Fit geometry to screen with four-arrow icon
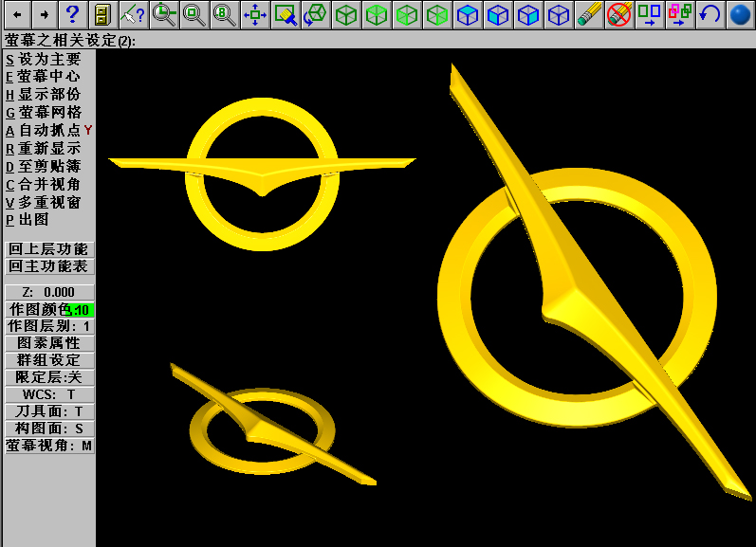 pos(255,14)
